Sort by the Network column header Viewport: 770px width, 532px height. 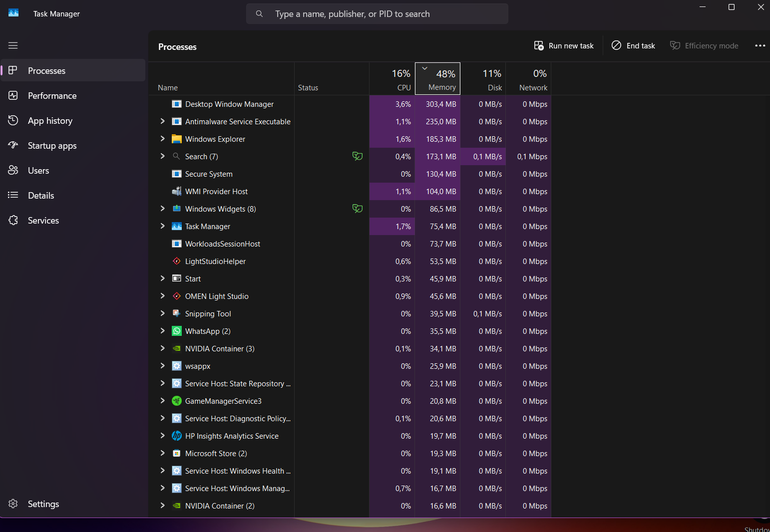pos(529,78)
